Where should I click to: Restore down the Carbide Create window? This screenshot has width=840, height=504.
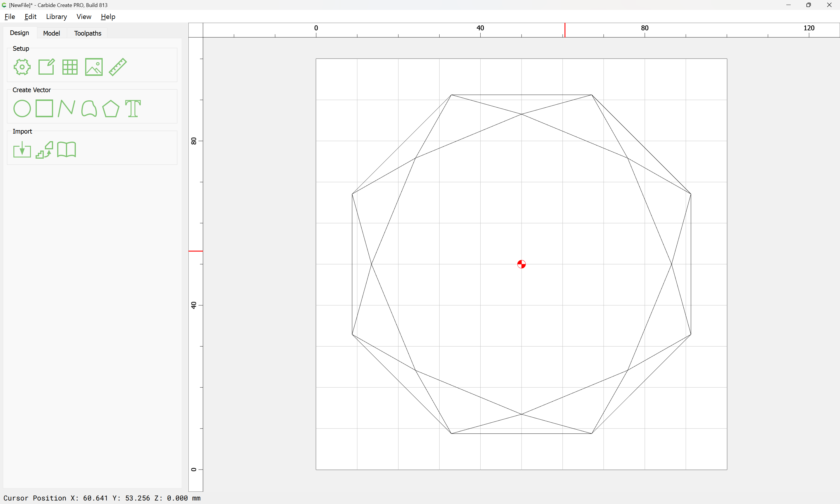[x=808, y=5]
